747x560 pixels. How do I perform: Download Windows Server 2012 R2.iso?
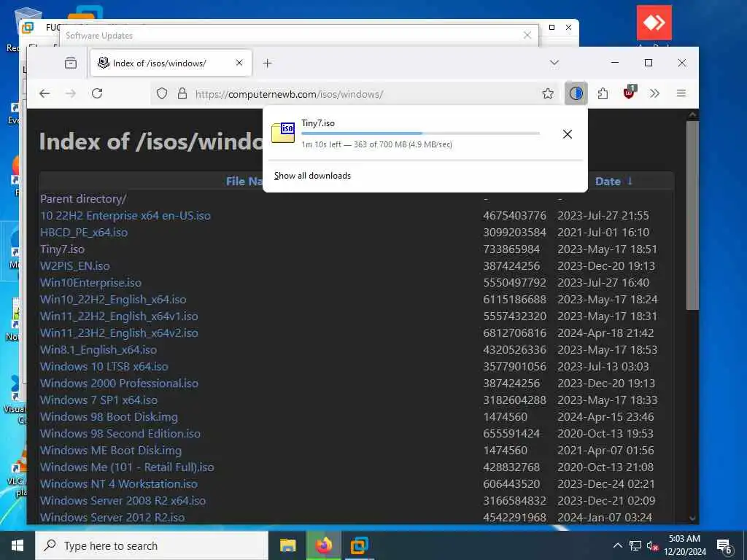coord(112,517)
